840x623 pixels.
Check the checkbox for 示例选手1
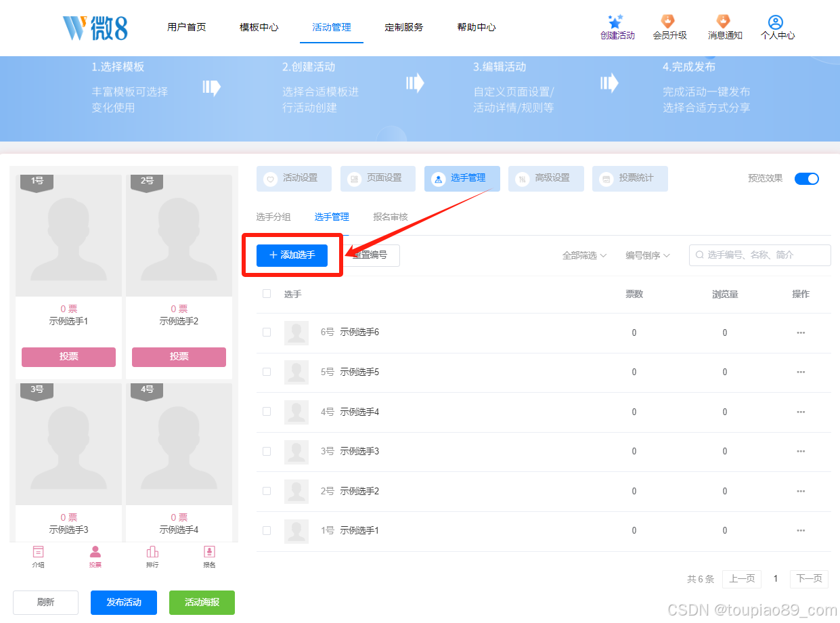pos(267,530)
